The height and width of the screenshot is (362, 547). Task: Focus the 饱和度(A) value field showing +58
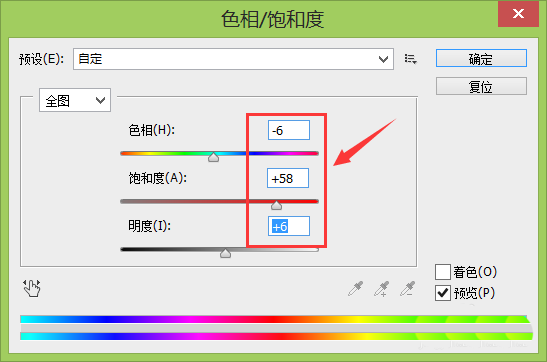288,178
